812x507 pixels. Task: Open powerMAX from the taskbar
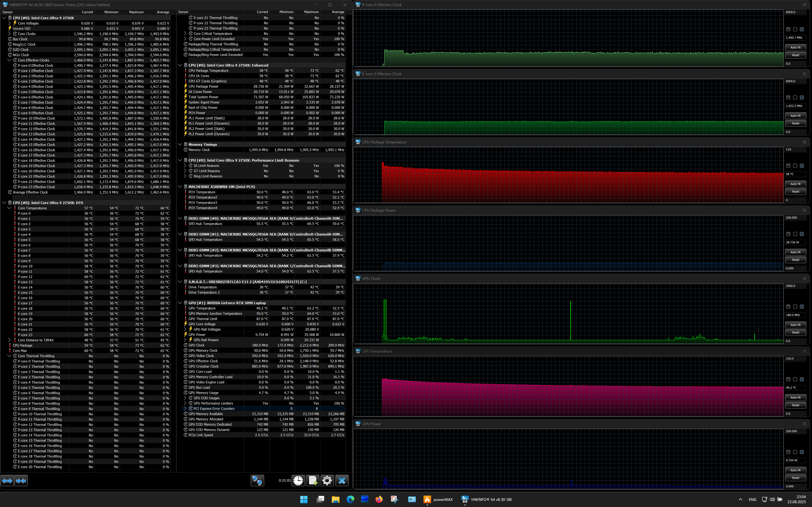click(427, 499)
